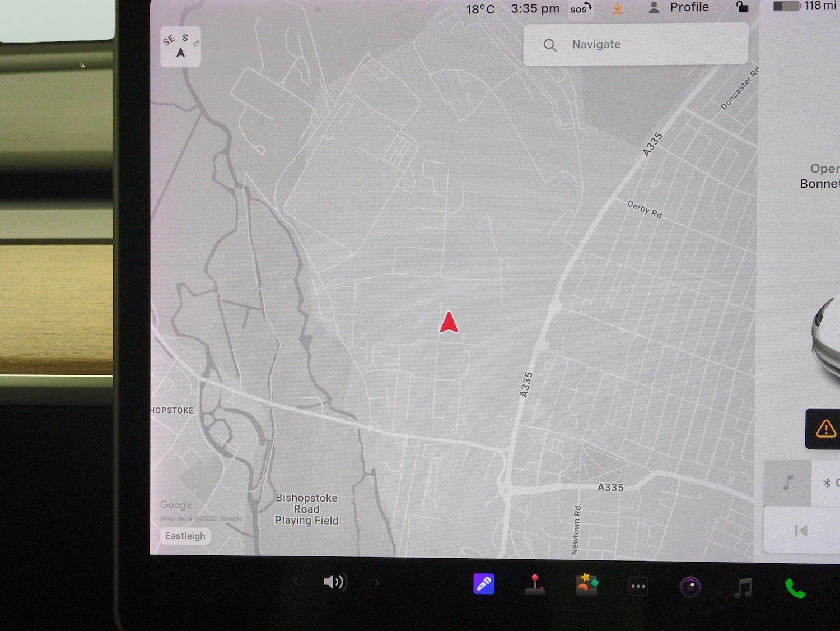Expand all apps with three-dots button
Screen dimensions: 840x631
click(638, 587)
